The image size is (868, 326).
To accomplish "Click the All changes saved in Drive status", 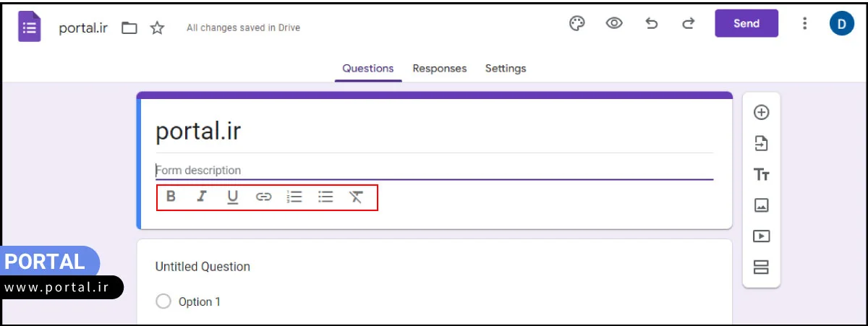I will coord(243,28).
